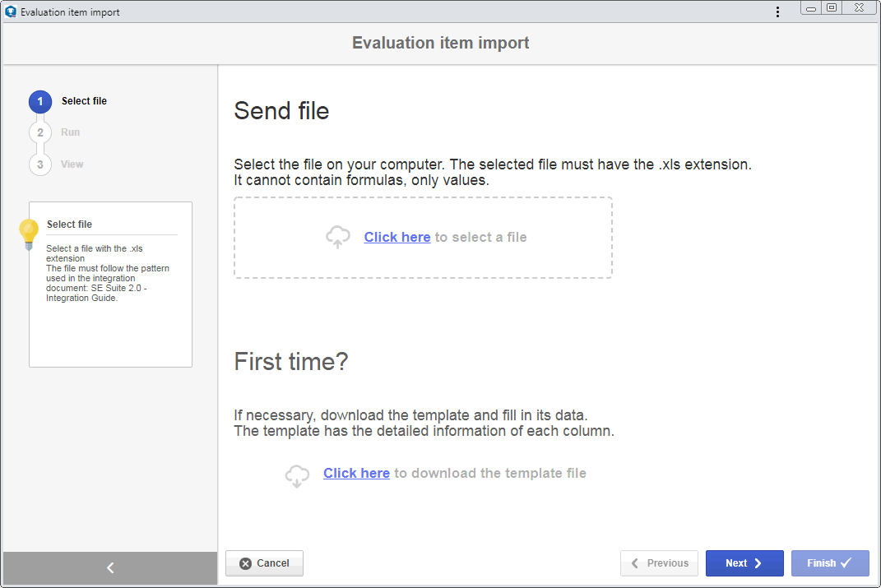Go to the Previous wizard step
The image size is (881, 588).
point(659,563)
